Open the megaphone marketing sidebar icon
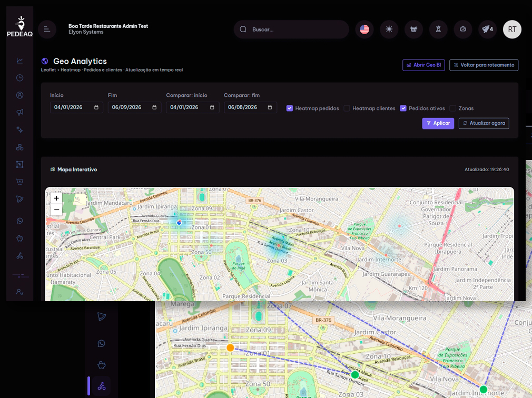The image size is (532, 398). pyautogui.click(x=19, y=113)
